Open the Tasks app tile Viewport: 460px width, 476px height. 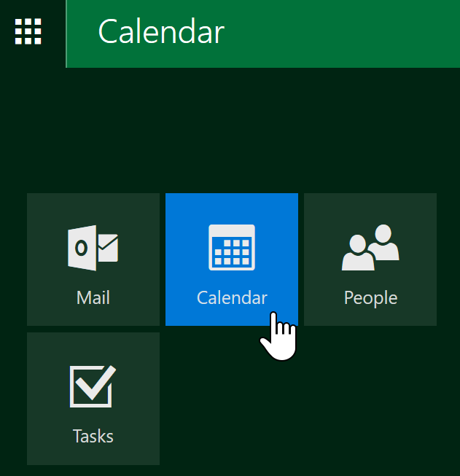[93, 398]
